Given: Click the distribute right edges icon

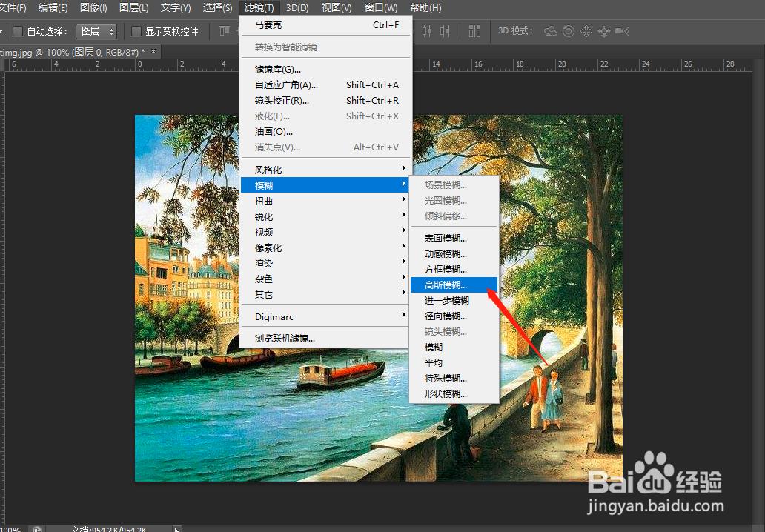Looking at the screenshot, I should tap(445, 31).
